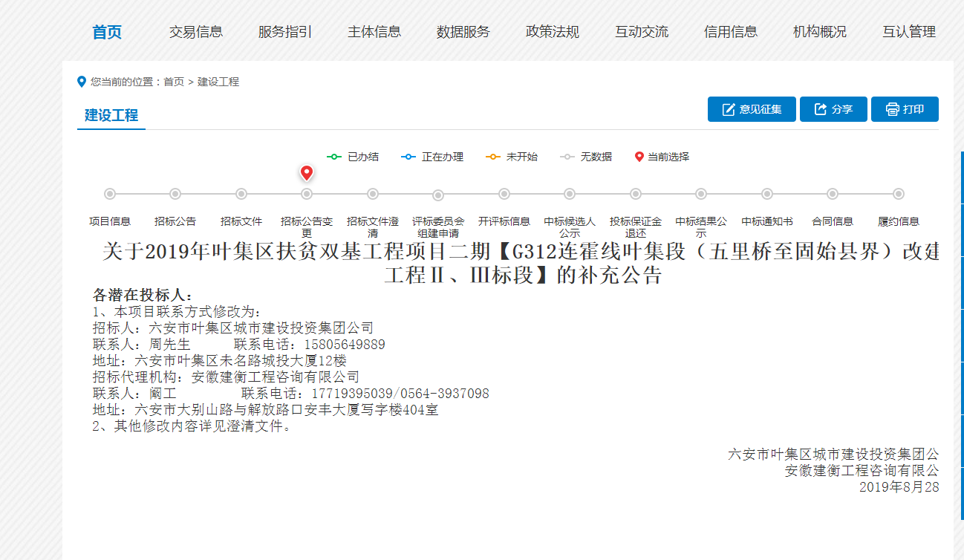Click the 意见征集 button

(752, 109)
